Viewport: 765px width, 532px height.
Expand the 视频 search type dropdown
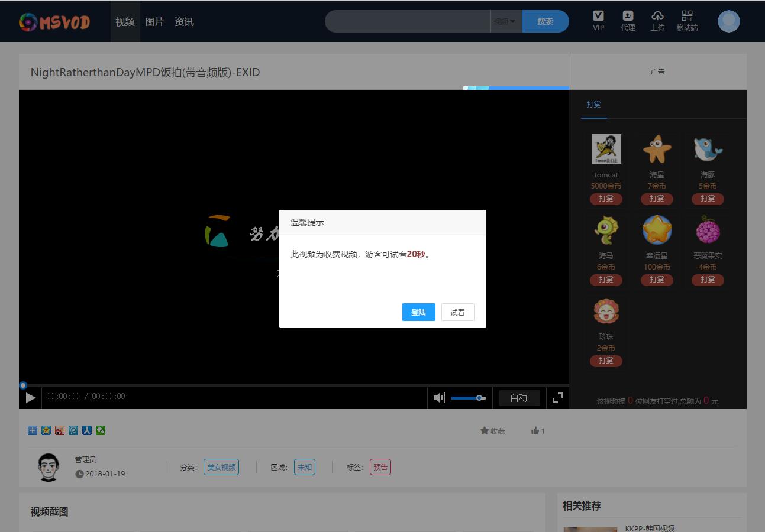coord(506,21)
